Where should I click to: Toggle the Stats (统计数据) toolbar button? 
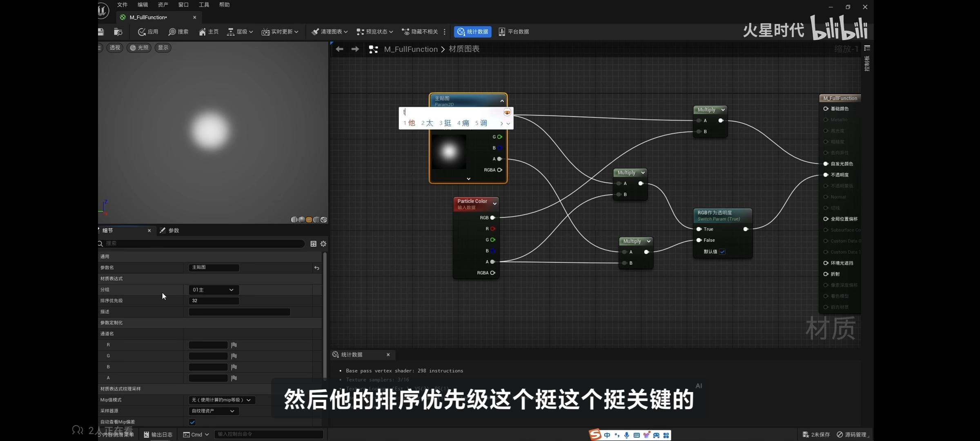472,31
